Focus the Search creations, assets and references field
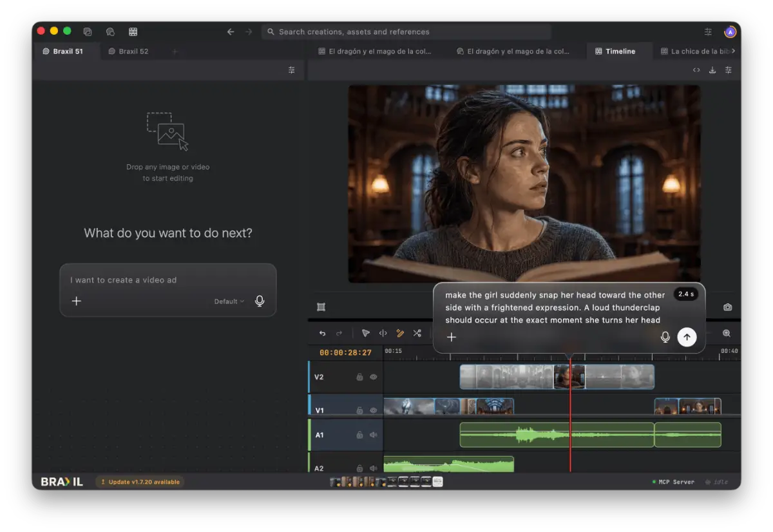 click(406, 32)
